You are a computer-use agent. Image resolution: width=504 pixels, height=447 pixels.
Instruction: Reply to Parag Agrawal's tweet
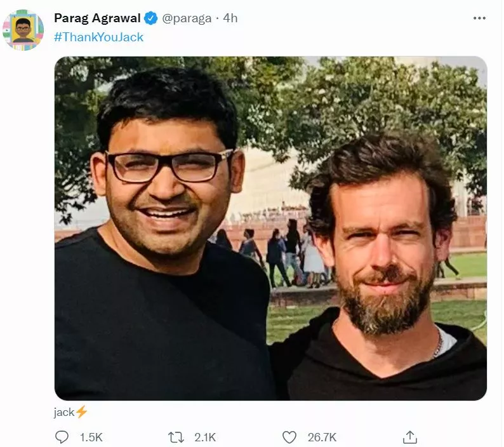(62, 437)
